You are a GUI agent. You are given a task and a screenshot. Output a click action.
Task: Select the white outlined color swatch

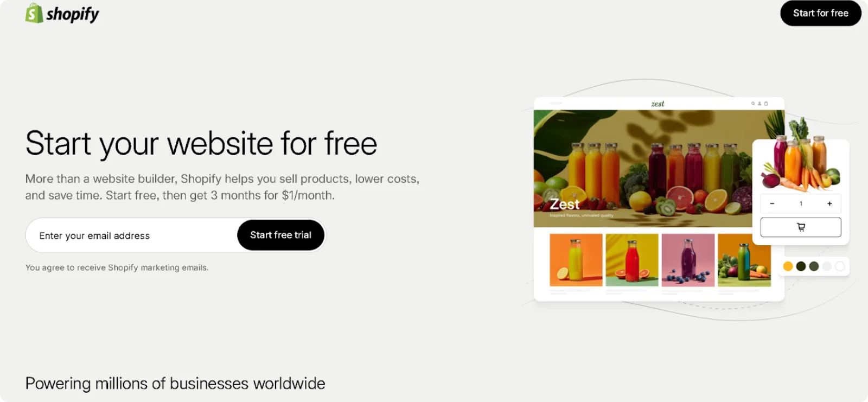[x=840, y=266]
